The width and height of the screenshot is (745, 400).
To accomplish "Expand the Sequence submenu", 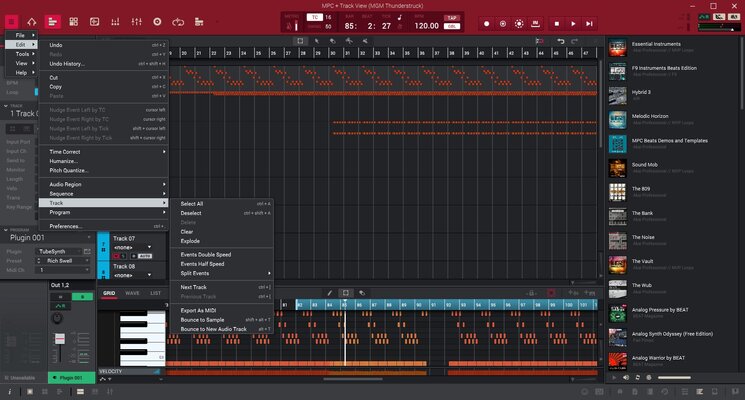I will point(104,194).
